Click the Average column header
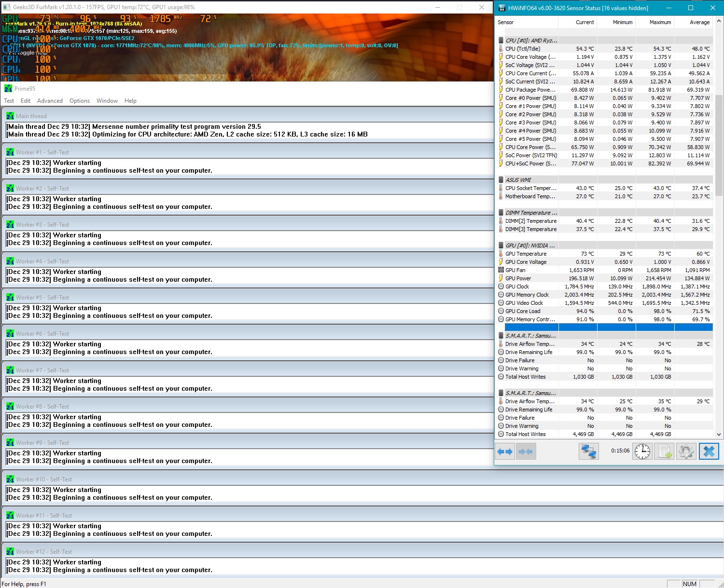724x588 pixels. (x=694, y=22)
